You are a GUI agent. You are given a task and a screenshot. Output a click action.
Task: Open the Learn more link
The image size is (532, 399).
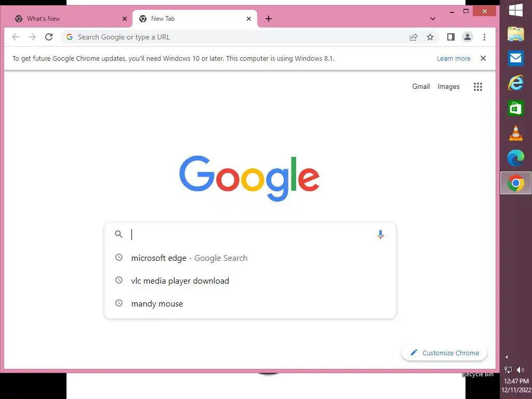pyautogui.click(x=453, y=58)
